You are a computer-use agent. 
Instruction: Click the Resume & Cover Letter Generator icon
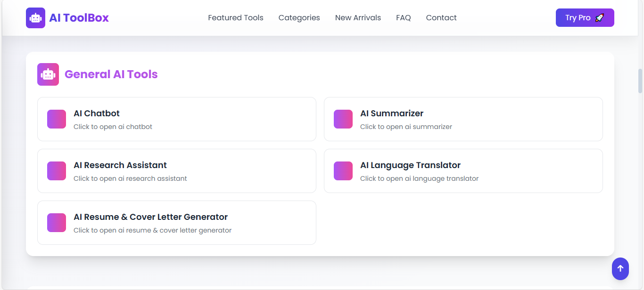coord(57,223)
